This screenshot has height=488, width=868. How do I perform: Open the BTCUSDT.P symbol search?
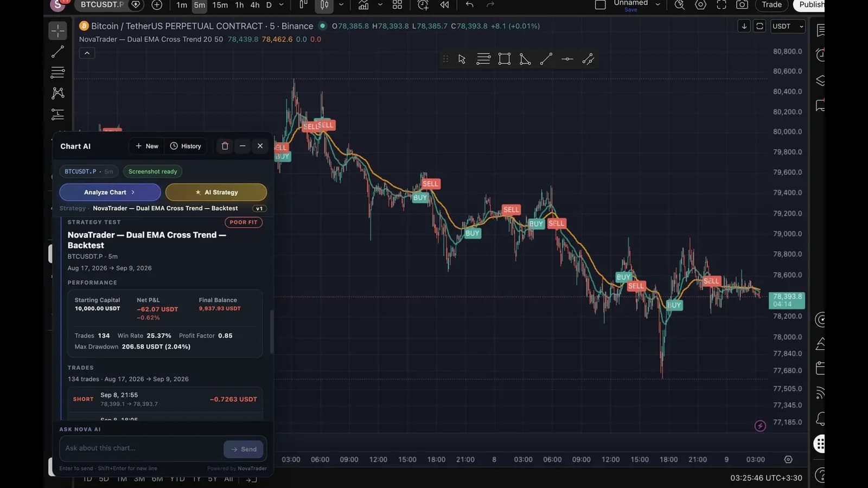(x=101, y=5)
